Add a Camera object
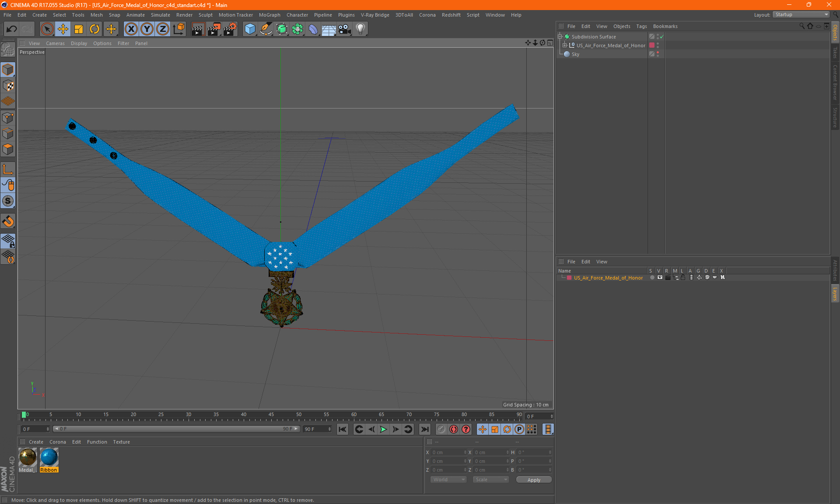Viewport: 840px width, 504px height. tap(345, 29)
